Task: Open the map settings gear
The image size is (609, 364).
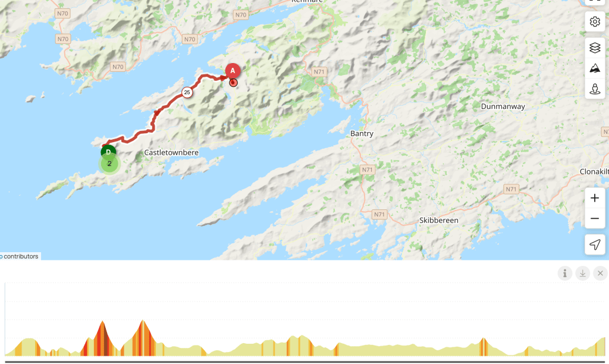Action: pyautogui.click(x=595, y=22)
